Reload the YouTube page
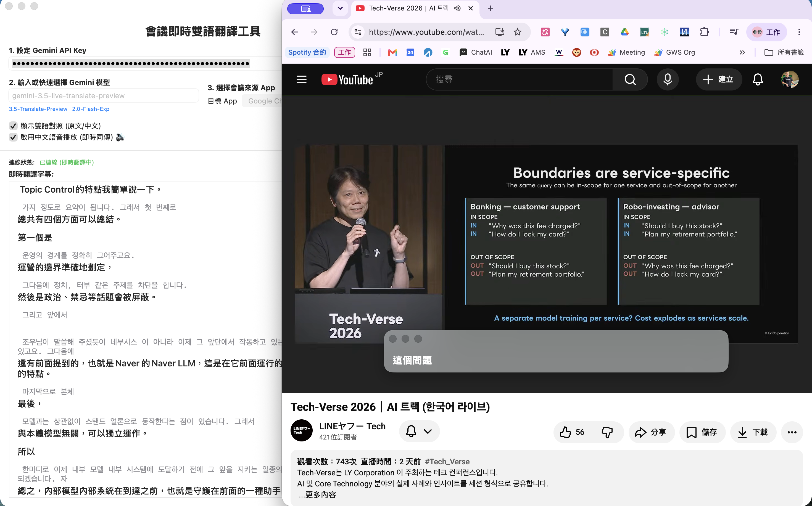This screenshot has height=506, width=812. pyautogui.click(x=334, y=32)
